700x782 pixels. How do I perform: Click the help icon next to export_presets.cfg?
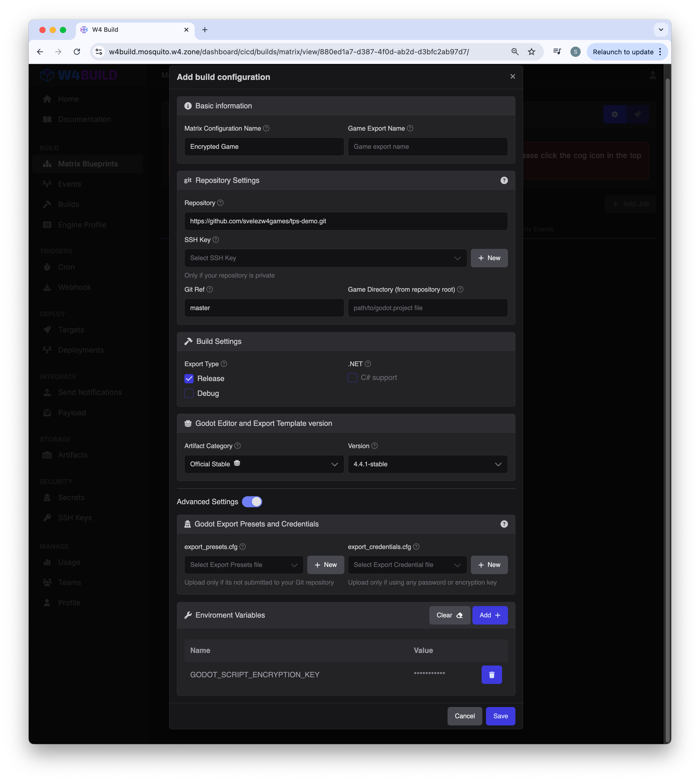(243, 547)
